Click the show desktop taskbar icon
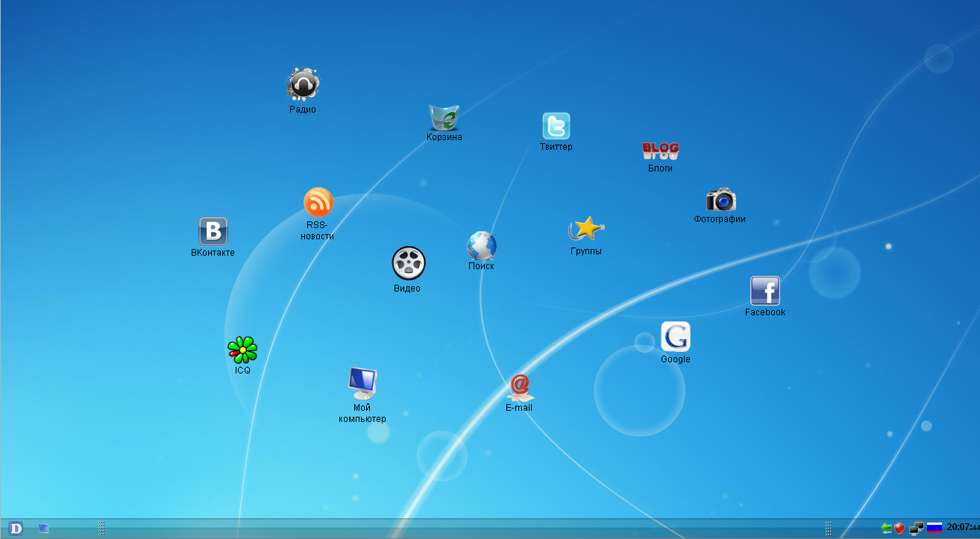980x539 pixels. [44, 528]
